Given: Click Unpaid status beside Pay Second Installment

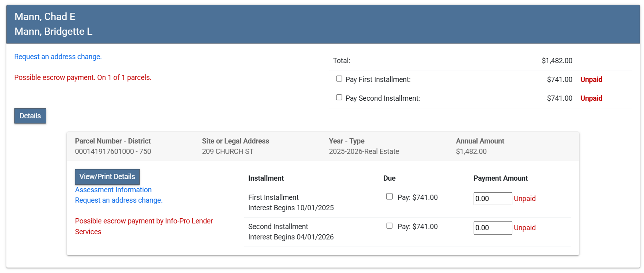Looking at the screenshot, I should click(x=591, y=98).
